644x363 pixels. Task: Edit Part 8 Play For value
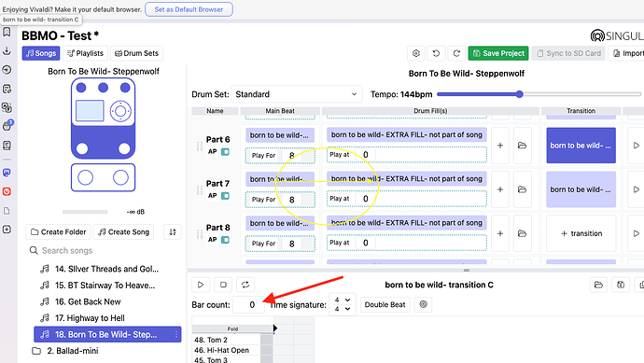291,244
